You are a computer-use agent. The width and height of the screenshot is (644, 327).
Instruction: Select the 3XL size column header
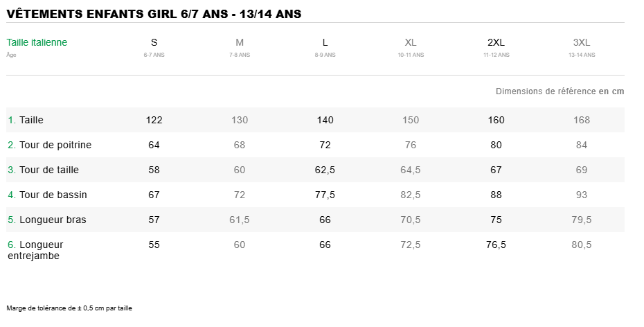coord(582,43)
